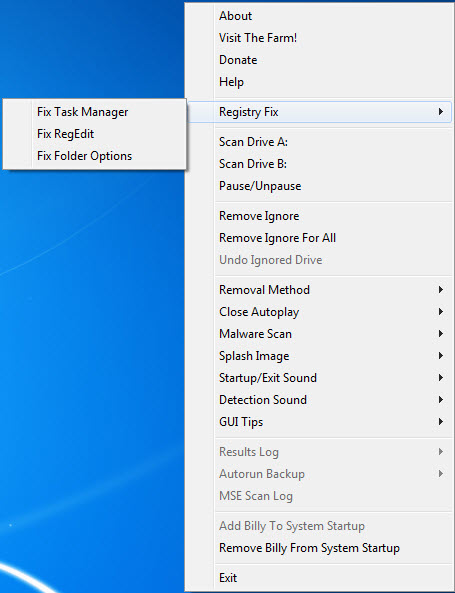
Task: Start Scan Drive A:
Action: click(x=320, y=142)
